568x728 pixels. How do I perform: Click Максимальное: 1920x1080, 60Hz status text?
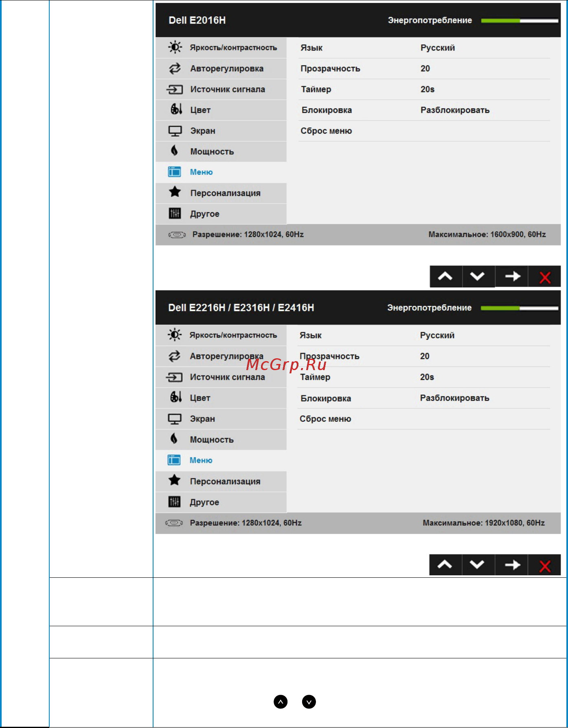484,523
